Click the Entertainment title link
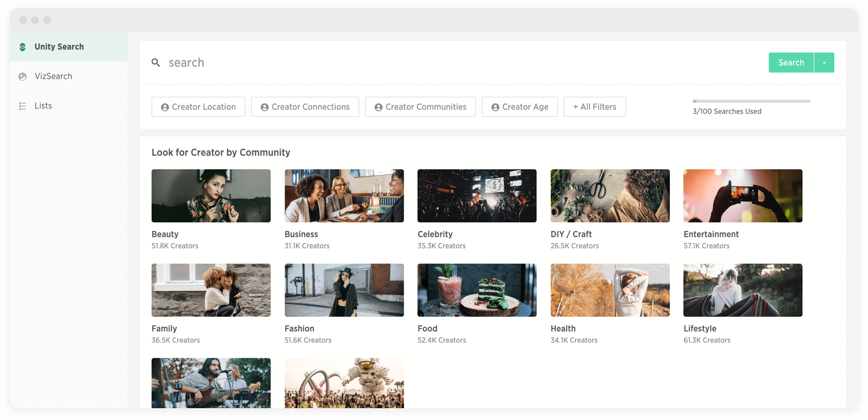Viewport: 868px width, 420px height. click(711, 235)
